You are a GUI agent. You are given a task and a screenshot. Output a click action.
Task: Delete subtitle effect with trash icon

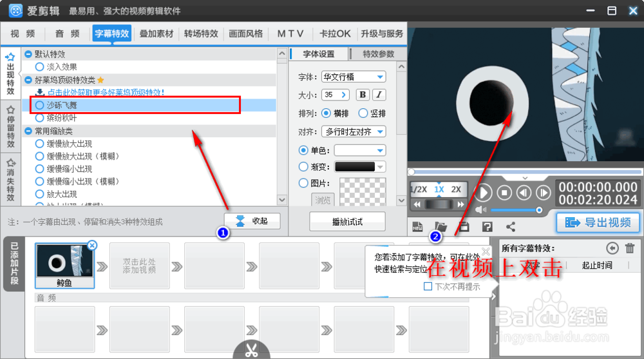630,248
